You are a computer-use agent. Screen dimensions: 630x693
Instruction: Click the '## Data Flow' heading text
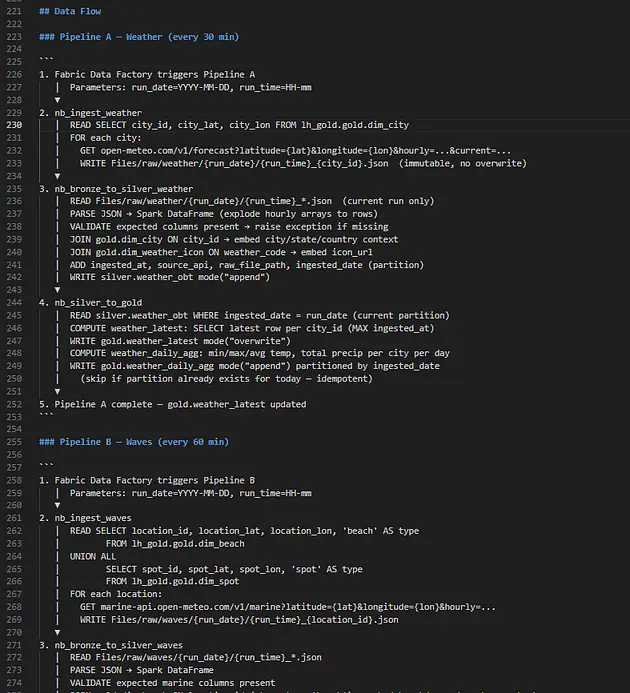[70, 11]
